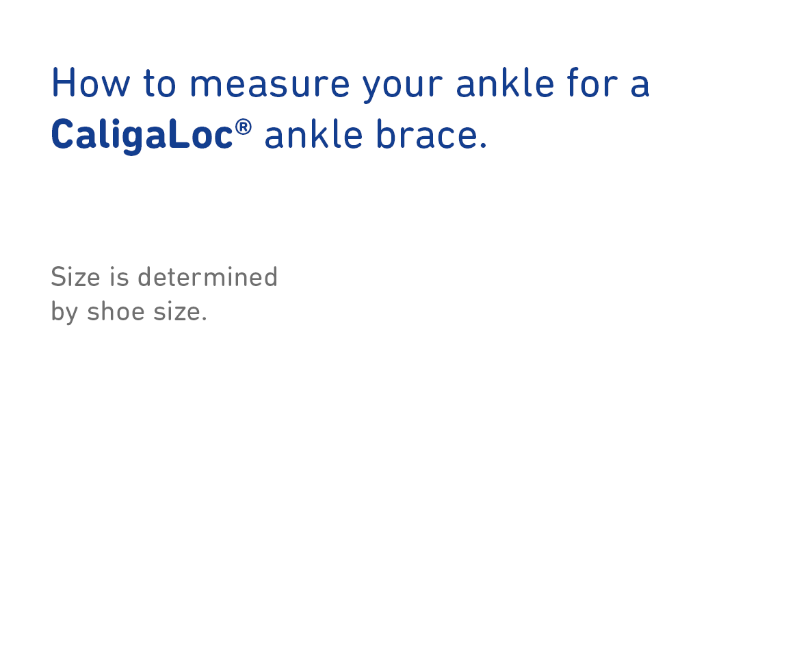
Task: Click the word "size." ending the description
Action: (180, 312)
